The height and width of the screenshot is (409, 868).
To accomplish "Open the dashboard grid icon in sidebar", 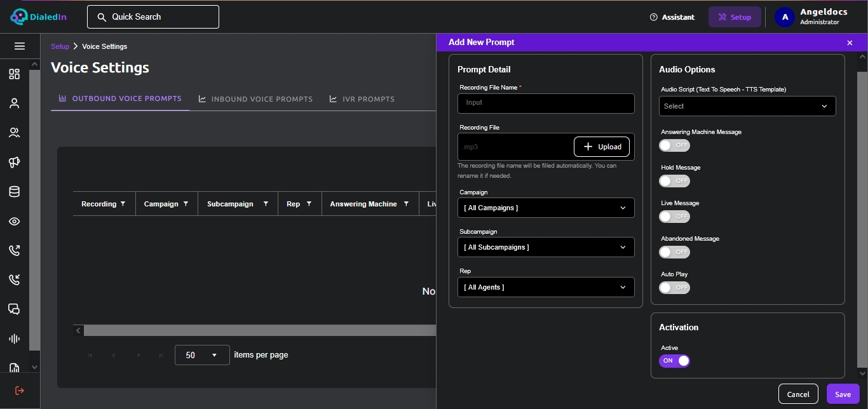I will [x=14, y=74].
